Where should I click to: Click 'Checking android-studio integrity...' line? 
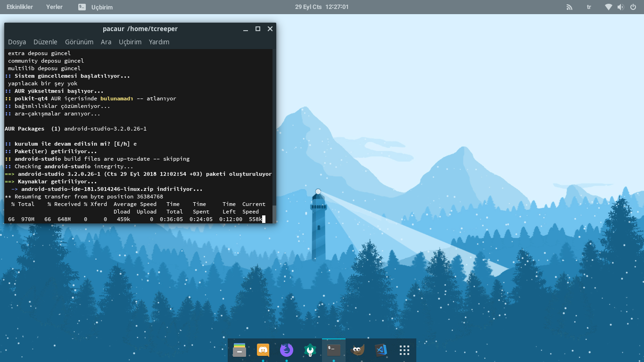tap(74, 166)
